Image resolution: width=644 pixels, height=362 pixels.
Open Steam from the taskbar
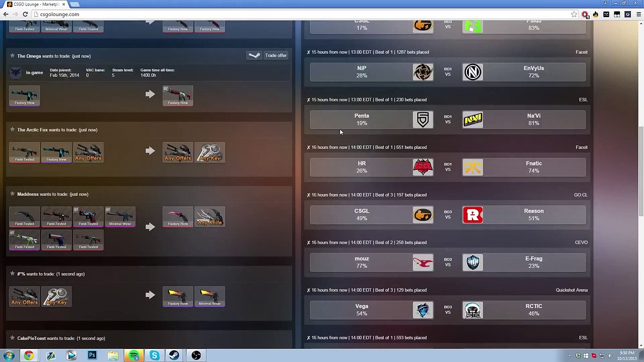click(175, 355)
